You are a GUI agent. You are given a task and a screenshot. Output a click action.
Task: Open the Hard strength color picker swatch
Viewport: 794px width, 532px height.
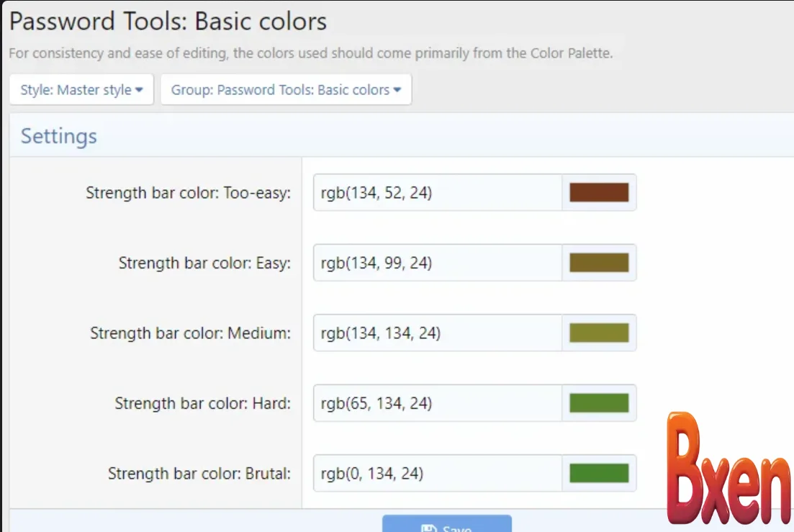tap(599, 403)
